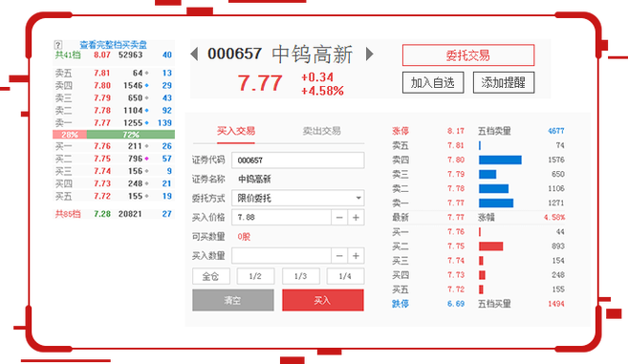Click 跌停 price 6.69
The width and height of the screenshot is (628, 364).
(x=456, y=304)
